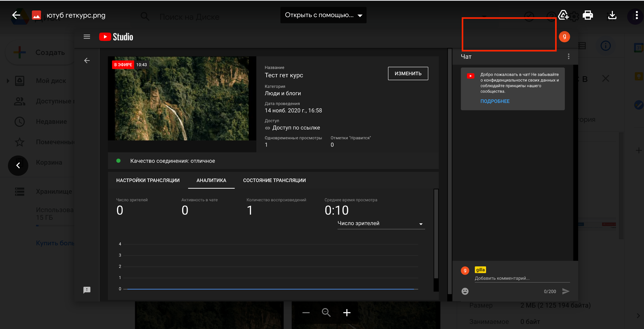Click the YouTube Studio menu icon
This screenshot has height=329, width=644.
click(87, 36)
